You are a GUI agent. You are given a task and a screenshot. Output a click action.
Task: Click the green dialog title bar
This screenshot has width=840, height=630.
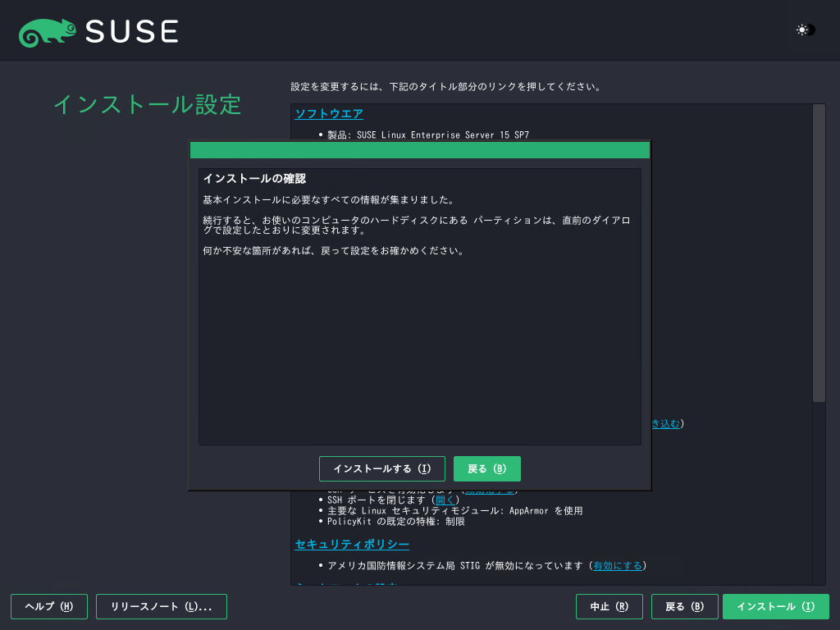(419, 150)
